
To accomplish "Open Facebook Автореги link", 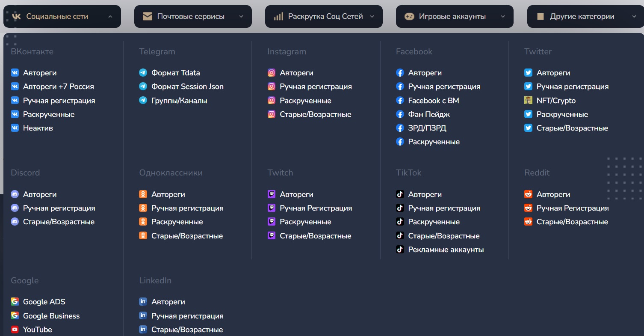I will (x=425, y=73).
